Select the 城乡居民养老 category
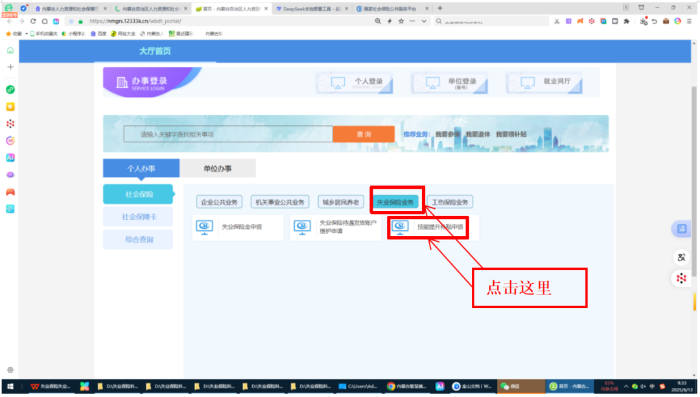Image resolution: width=700 pixels, height=397 pixels. pos(341,202)
